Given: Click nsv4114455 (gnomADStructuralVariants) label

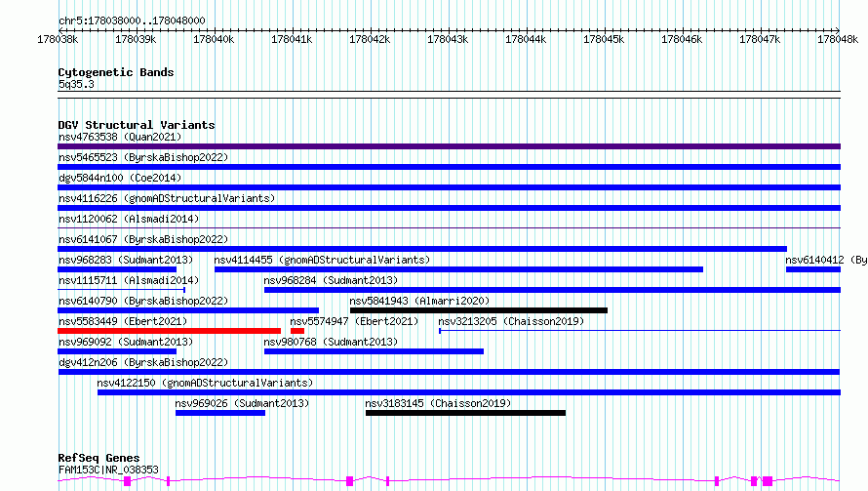Looking at the screenshot, I should tap(322, 260).
